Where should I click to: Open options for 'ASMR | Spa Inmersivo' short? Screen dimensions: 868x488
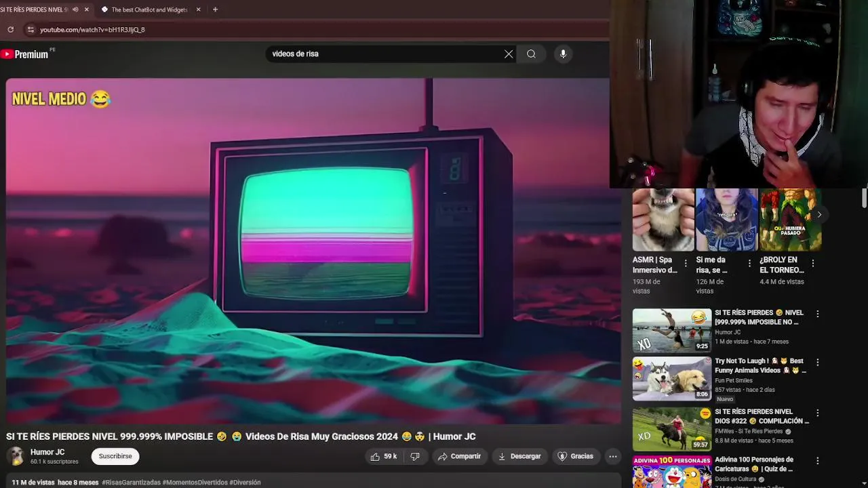(x=686, y=263)
